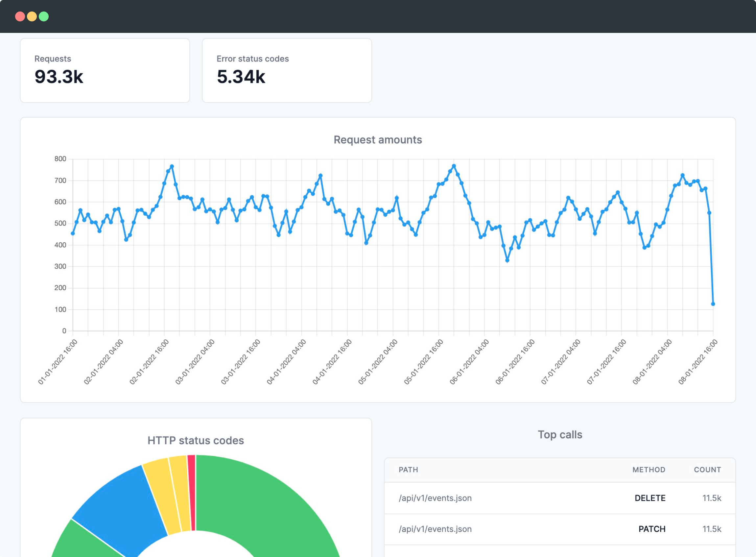Click the 01-01-2022 16:00 axis label
The image size is (756, 557).
pyautogui.click(x=58, y=362)
